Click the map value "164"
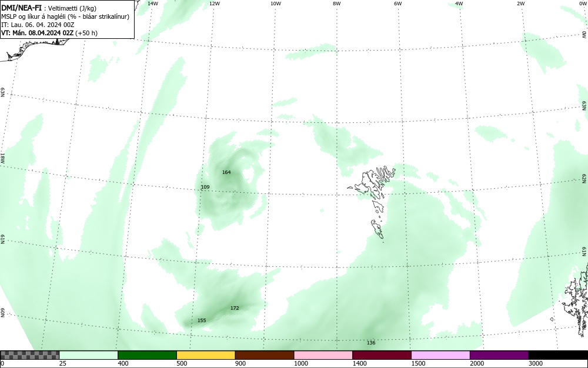The height and width of the screenshot is (368, 588). (226, 172)
